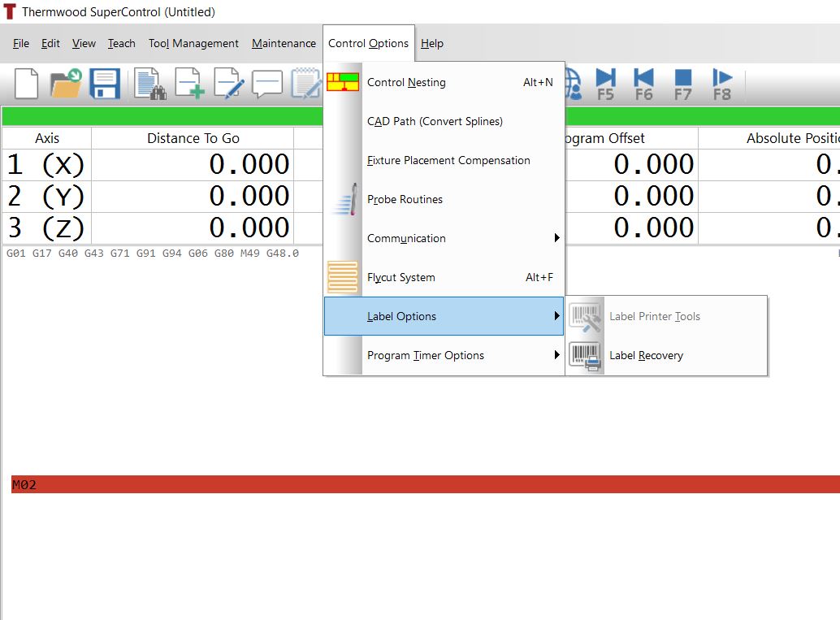Click the F7 stop toolbar button
840x620 pixels.
683,85
